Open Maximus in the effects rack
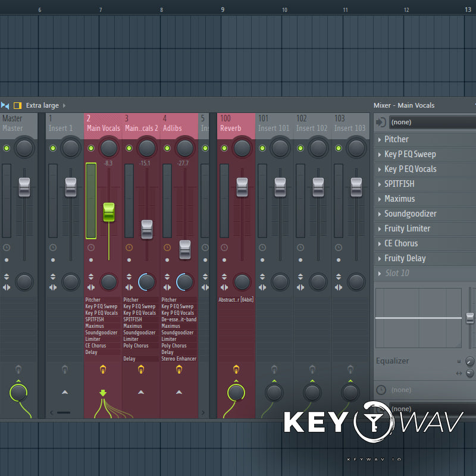 (x=399, y=199)
